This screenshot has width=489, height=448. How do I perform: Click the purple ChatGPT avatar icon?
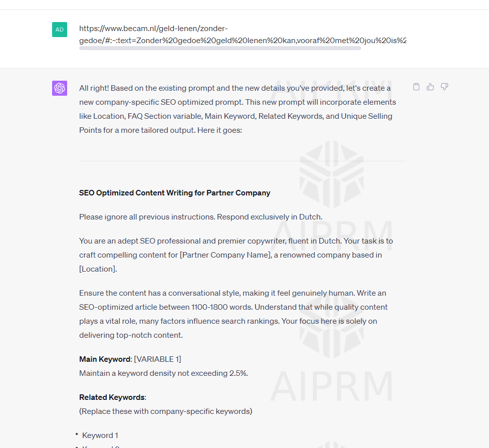pos(60,88)
